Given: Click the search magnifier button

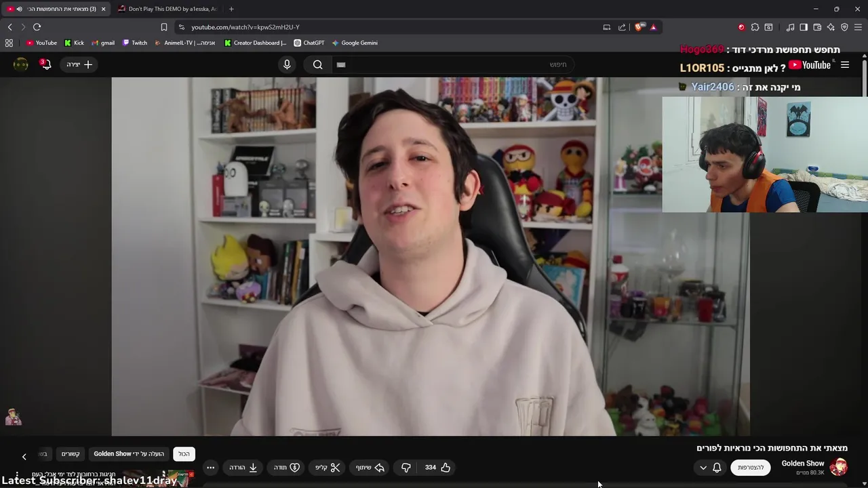Looking at the screenshot, I should coord(317,64).
